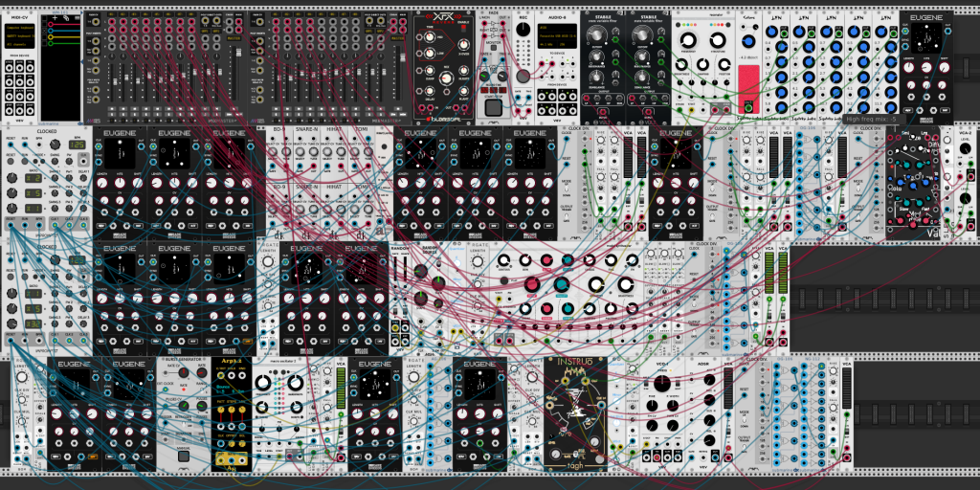Image resolution: width=980 pixels, height=490 pixels.
Task: Click the DELAY knob on XFX Reverb
Action: [x=430, y=91]
